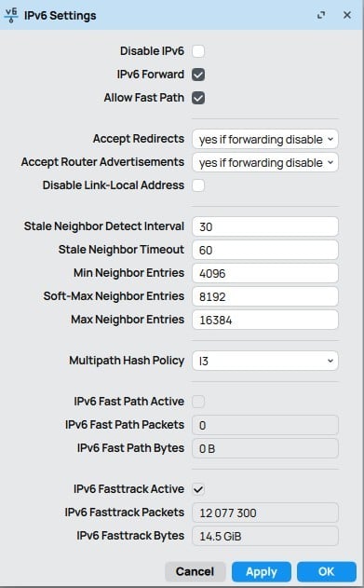Apply the IPv6 settings
This screenshot has height=588, width=364.
pyautogui.click(x=262, y=571)
